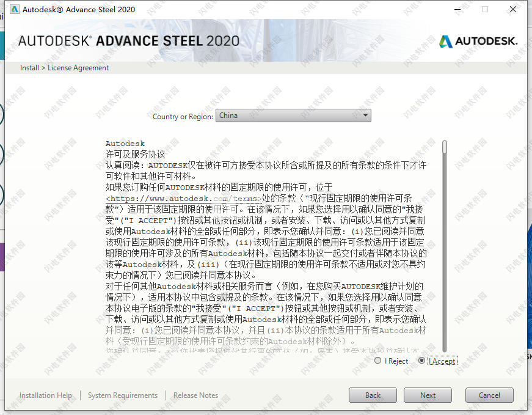Click the "Autodesk" first line of agreement
532x415 pixels.
click(x=125, y=143)
